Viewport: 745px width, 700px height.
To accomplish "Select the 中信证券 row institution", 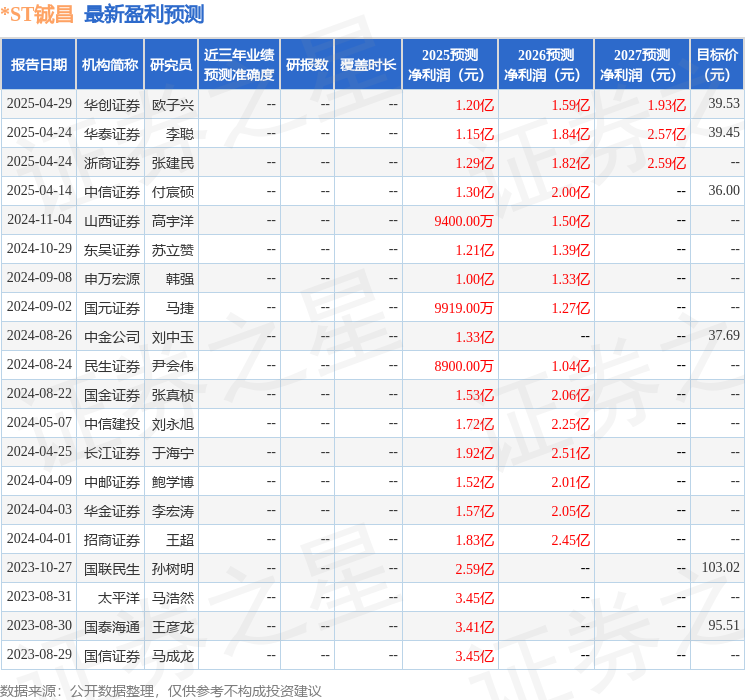I will [x=112, y=192].
